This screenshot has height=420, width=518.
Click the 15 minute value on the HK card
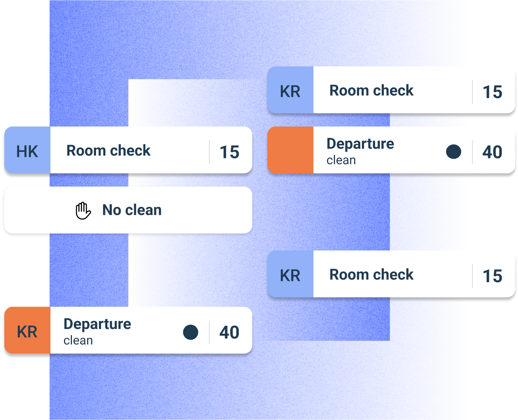[230, 152]
